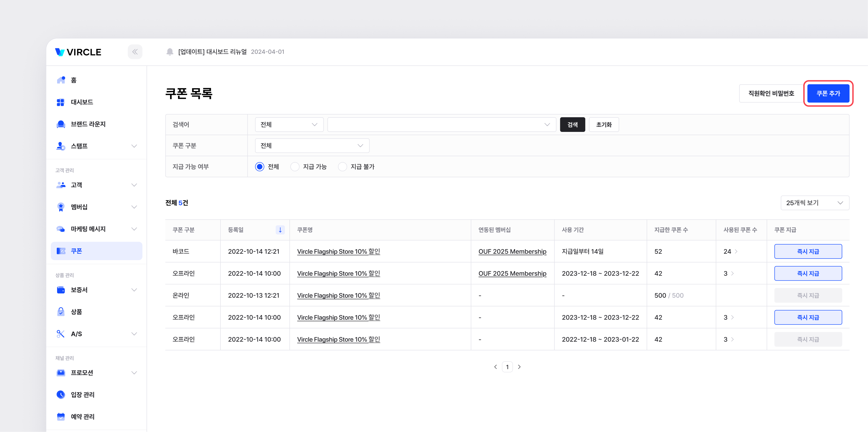868x432 pixels.
Task: Click the 쿠폰 추가 button
Action: [828, 93]
